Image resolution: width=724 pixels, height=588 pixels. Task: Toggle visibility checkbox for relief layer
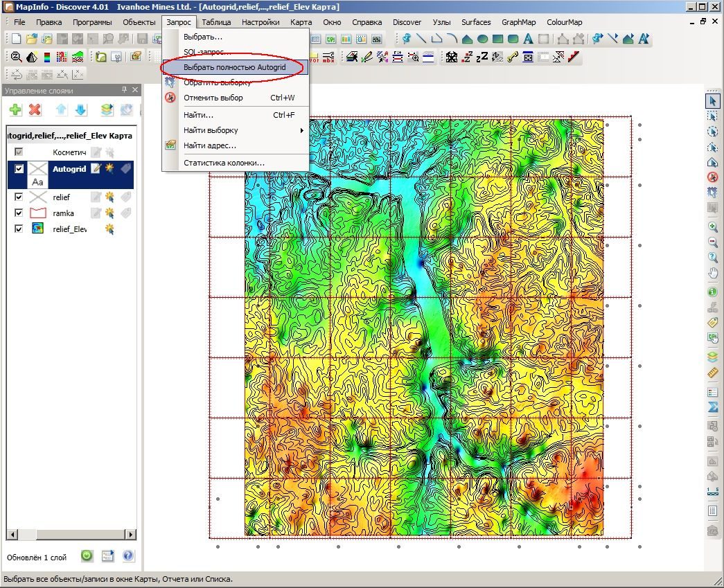[19, 197]
